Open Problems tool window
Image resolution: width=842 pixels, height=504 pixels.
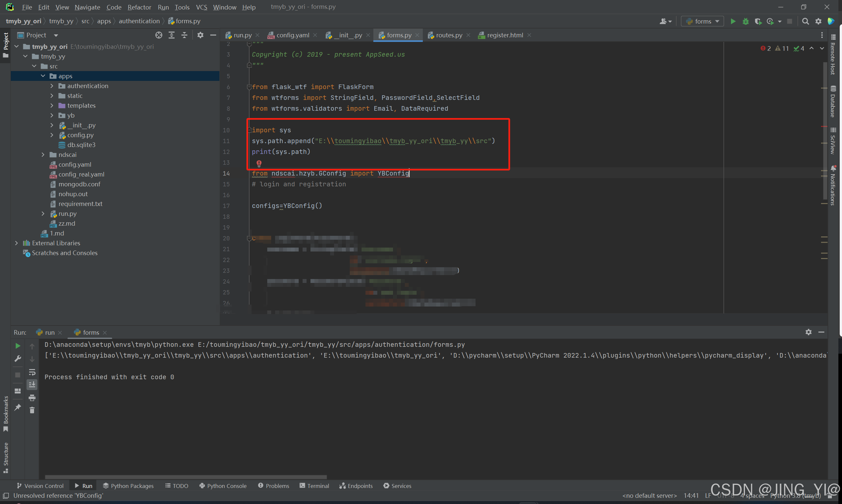[x=273, y=486]
